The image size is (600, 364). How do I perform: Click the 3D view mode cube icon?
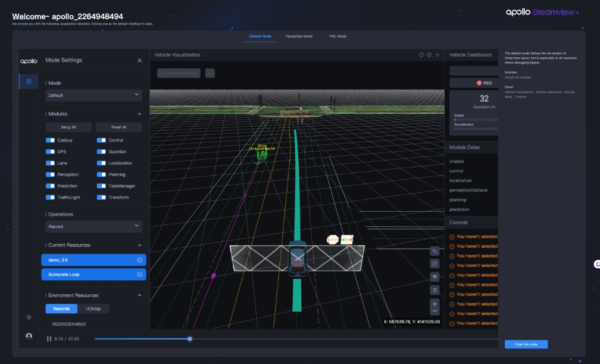[434, 277]
